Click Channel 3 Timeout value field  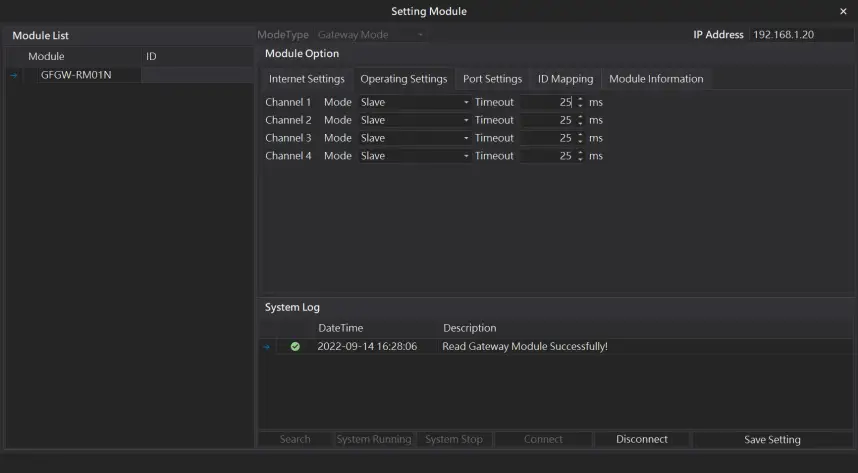click(x=547, y=138)
